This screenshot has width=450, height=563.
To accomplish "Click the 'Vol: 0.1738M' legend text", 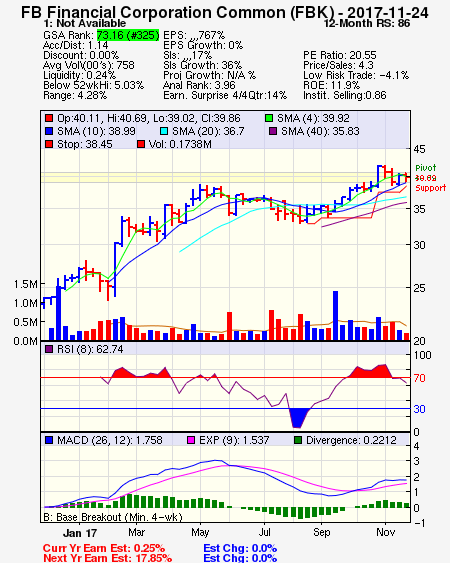I will [180, 144].
